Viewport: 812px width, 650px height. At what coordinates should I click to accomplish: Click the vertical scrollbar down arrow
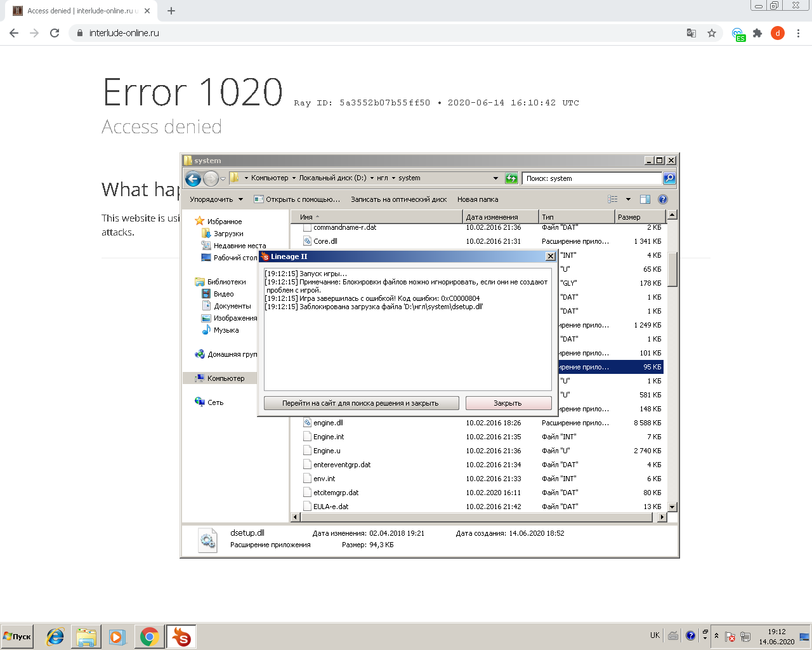(x=672, y=507)
